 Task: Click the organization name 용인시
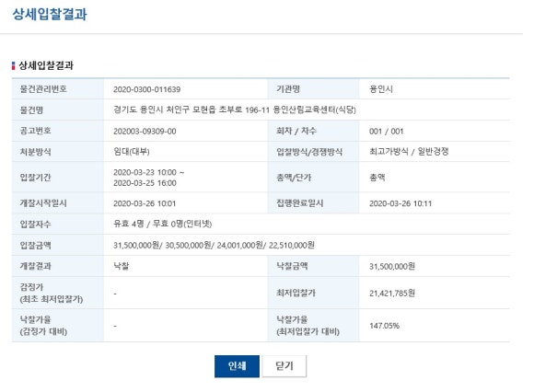pyautogui.click(x=381, y=89)
